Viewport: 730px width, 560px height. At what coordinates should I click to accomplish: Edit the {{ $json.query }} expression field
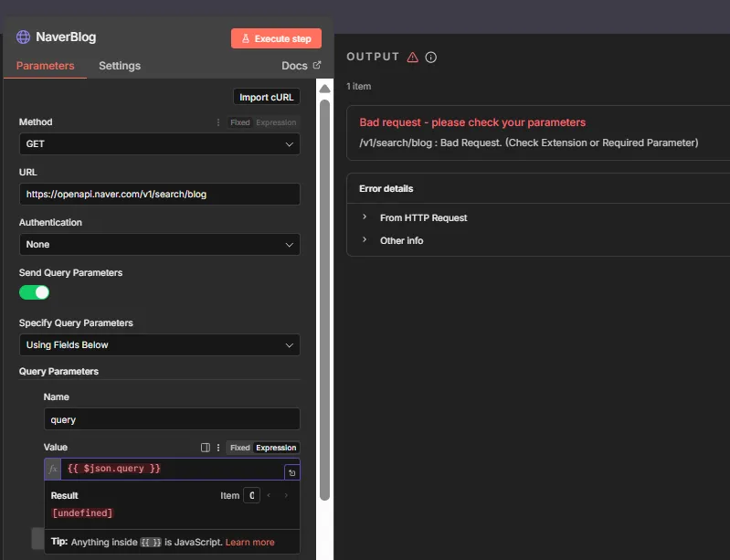[x=173, y=469]
